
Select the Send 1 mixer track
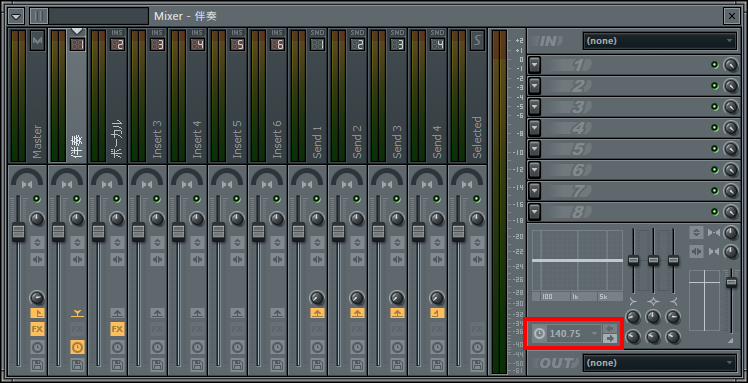click(307, 95)
